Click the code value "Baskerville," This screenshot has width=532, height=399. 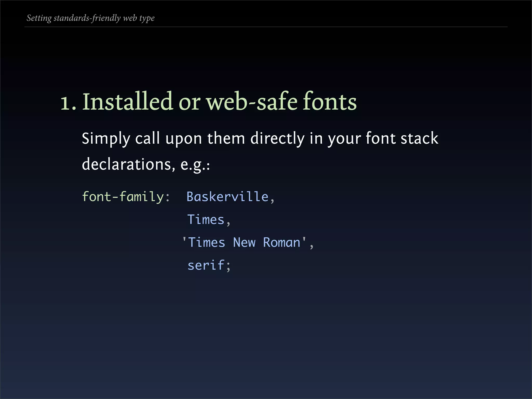click(x=230, y=197)
